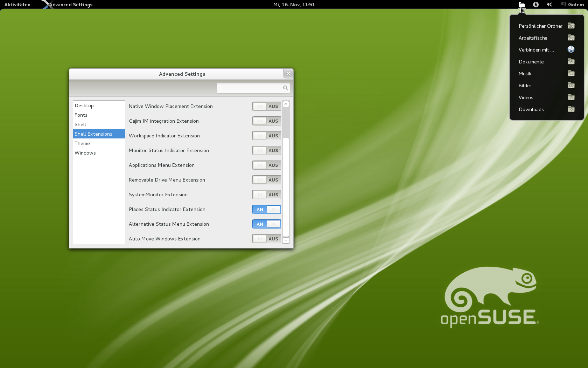Click the Bilder folder icon
Image resolution: width=588 pixels, height=368 pixels.
[571, 85]
